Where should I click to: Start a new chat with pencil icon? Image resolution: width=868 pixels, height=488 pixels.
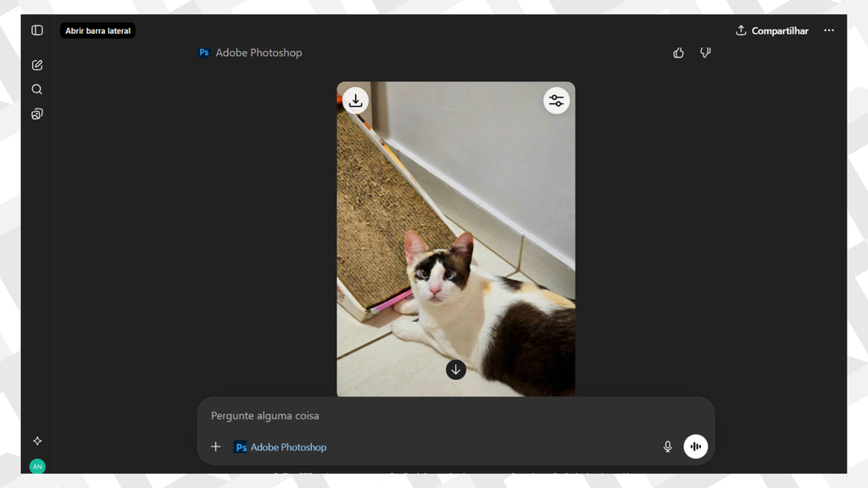pos(37,65)
